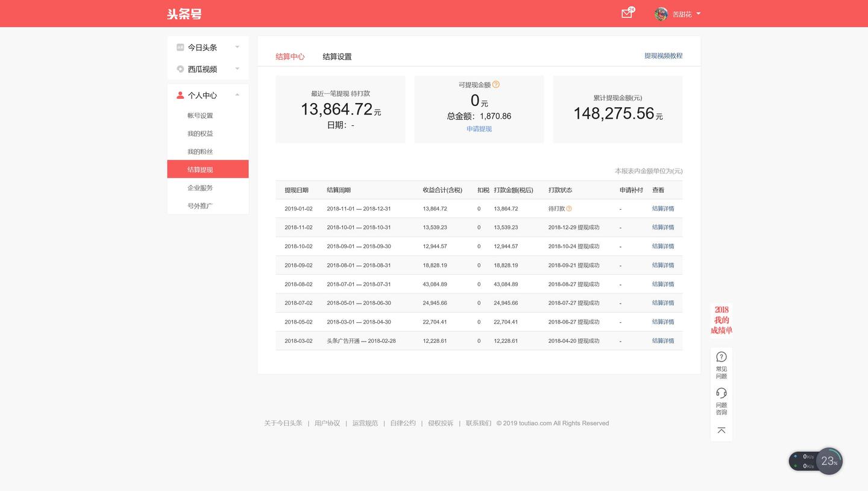Open 结算详情 for 2018-11-02 row
This screenshot has height=491, width=868.
pyautogui.click(x=663, y=228)
